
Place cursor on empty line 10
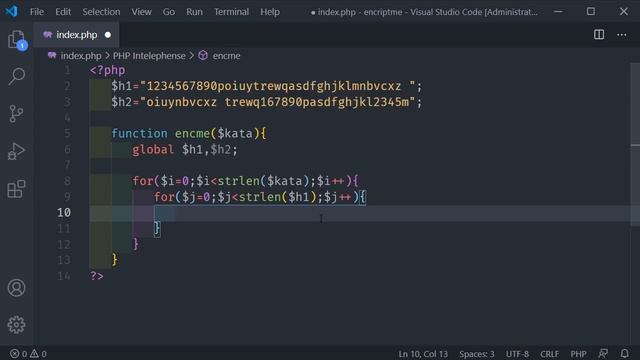(359, 213)
